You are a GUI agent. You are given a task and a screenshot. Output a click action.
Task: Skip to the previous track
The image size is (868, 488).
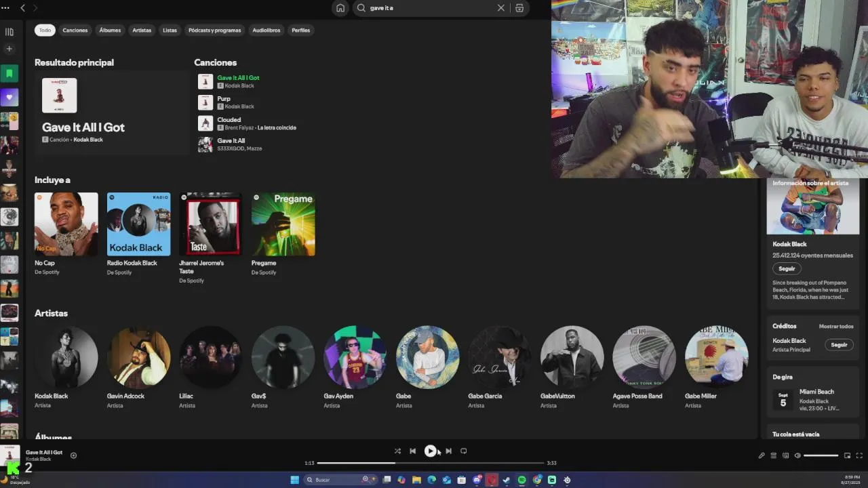pyautogui.click(x=412, y=451)
